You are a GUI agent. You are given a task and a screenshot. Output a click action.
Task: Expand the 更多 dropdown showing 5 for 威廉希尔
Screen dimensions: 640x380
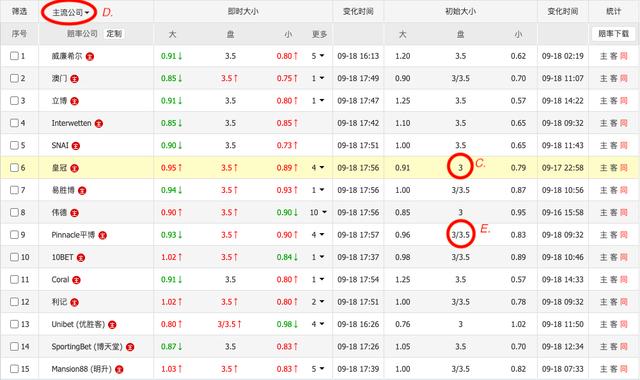[318, 56]
